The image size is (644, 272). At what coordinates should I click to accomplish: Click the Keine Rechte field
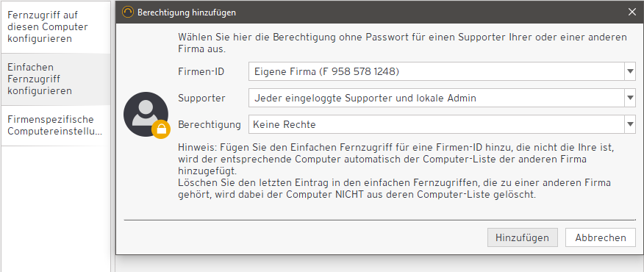[x=442, y=124]
